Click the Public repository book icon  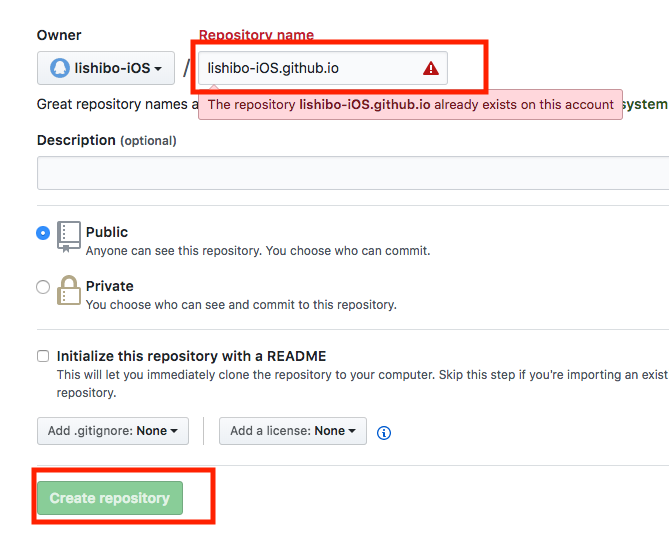coord(69,237)
